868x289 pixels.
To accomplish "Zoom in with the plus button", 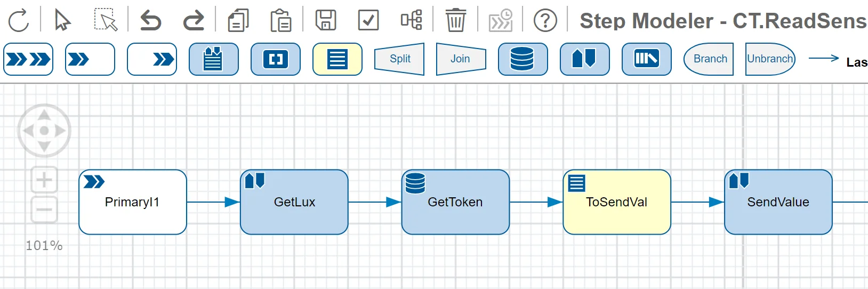I will (x=44, y=180).
